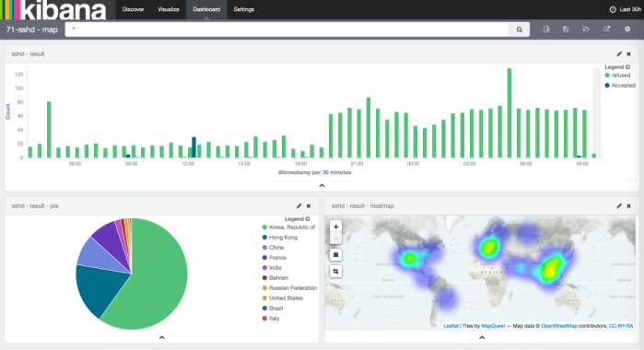The width and height of the screenshot is (644, 350).
Task: Create a new dashboard via toolbar icon
Action: 546,29
